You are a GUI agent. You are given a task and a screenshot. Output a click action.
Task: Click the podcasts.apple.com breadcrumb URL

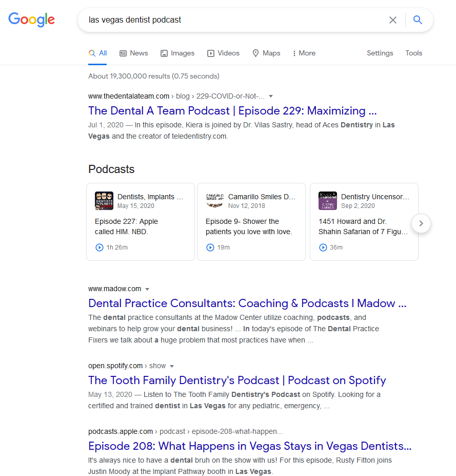point(186,431)
